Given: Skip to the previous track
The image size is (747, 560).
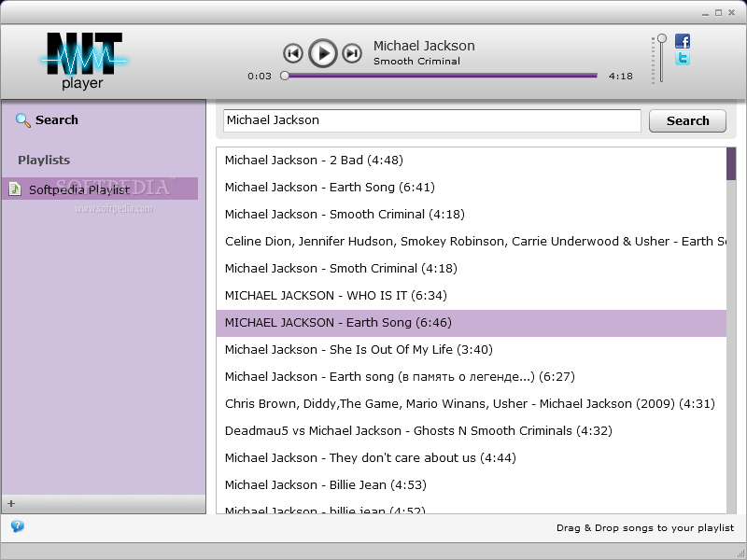Looking at the screenshot, I should pos(293,53).
